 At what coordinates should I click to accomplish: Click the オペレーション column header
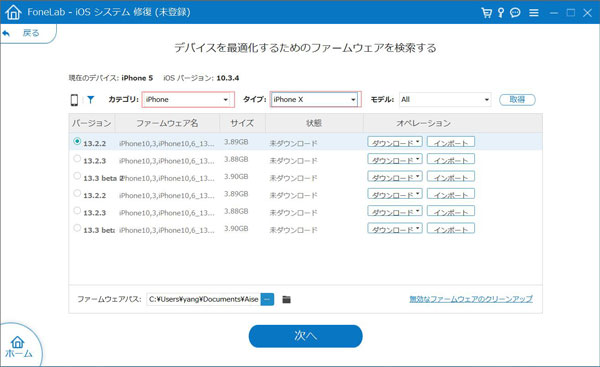[x=424, y=123]
